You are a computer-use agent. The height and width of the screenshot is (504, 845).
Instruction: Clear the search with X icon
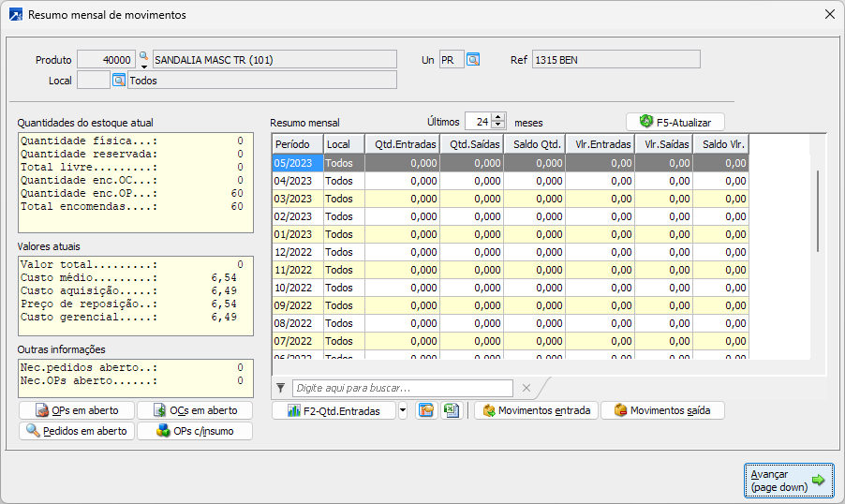pyautogui.click(x=526, y=388)
